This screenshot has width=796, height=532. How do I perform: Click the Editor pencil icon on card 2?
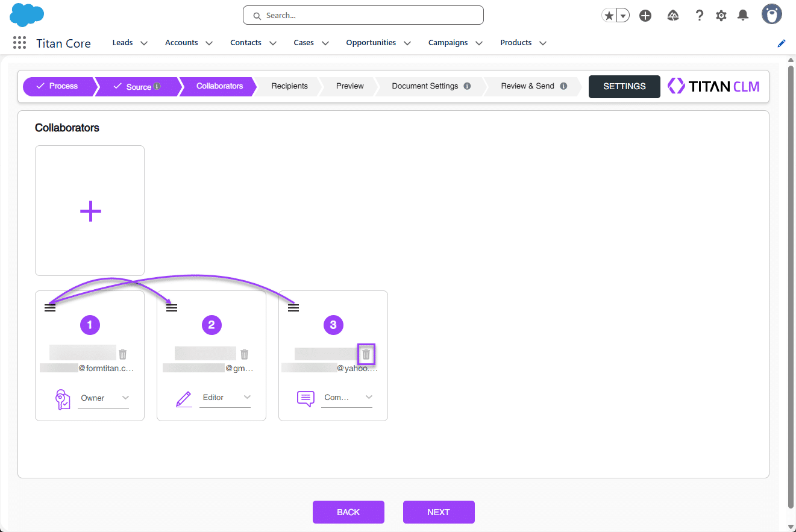tap(184, 398)
